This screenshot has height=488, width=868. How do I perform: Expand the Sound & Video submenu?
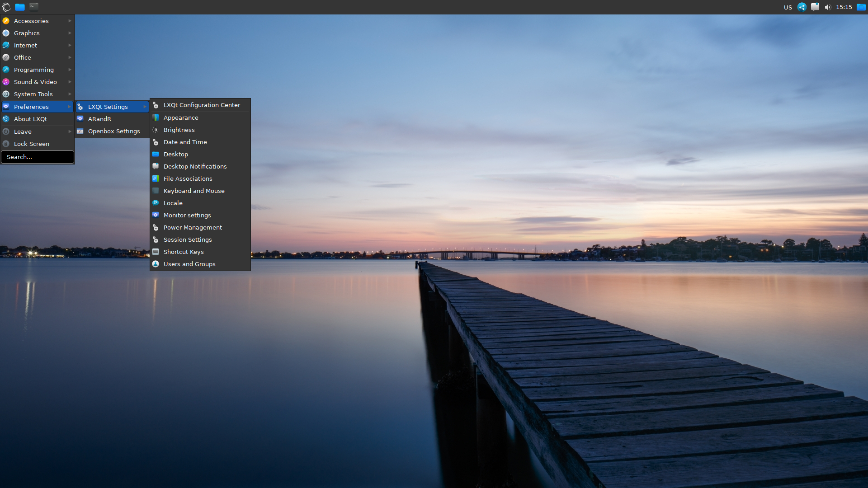[37, 82]
